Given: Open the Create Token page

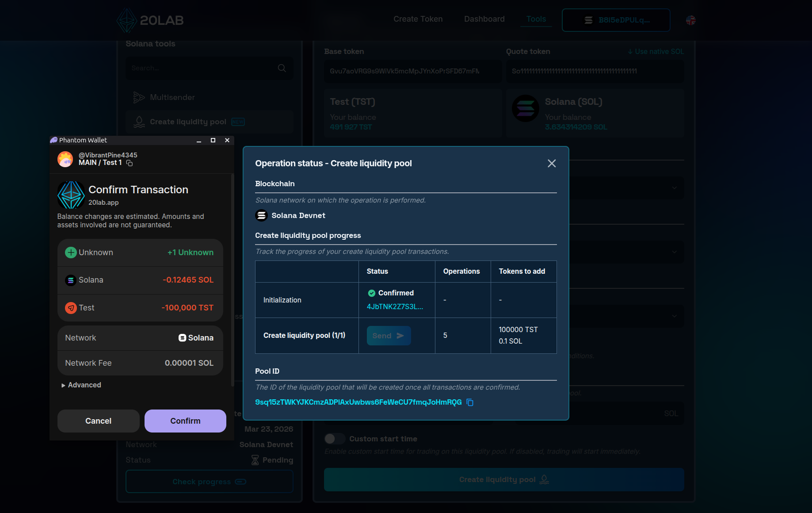Looking at the screenshot, I should pyautogui.click(x=418, y=19).
